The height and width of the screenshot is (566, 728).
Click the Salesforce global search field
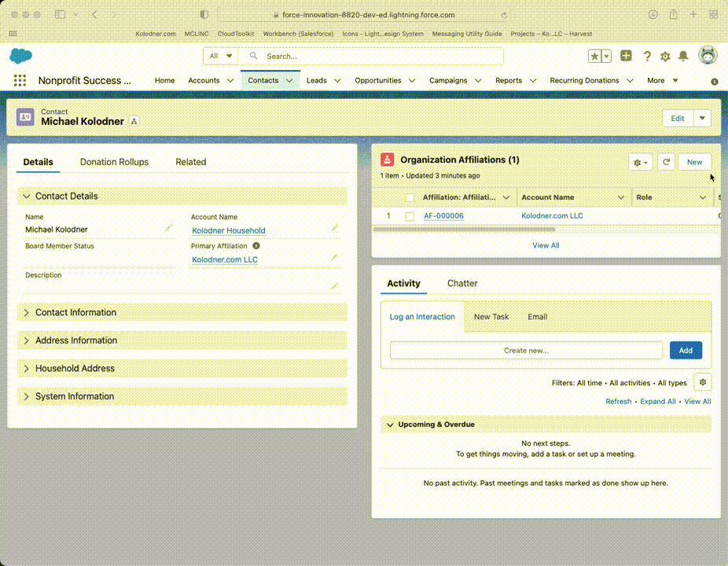pyautogui.click(x=370, y=56)
